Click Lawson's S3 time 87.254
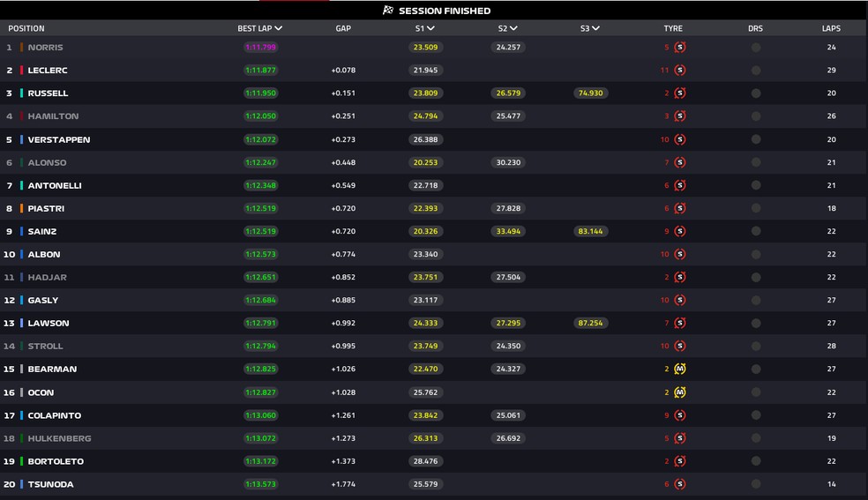The height and width of the screenshot is (500, 868). (x=590, y=323)
